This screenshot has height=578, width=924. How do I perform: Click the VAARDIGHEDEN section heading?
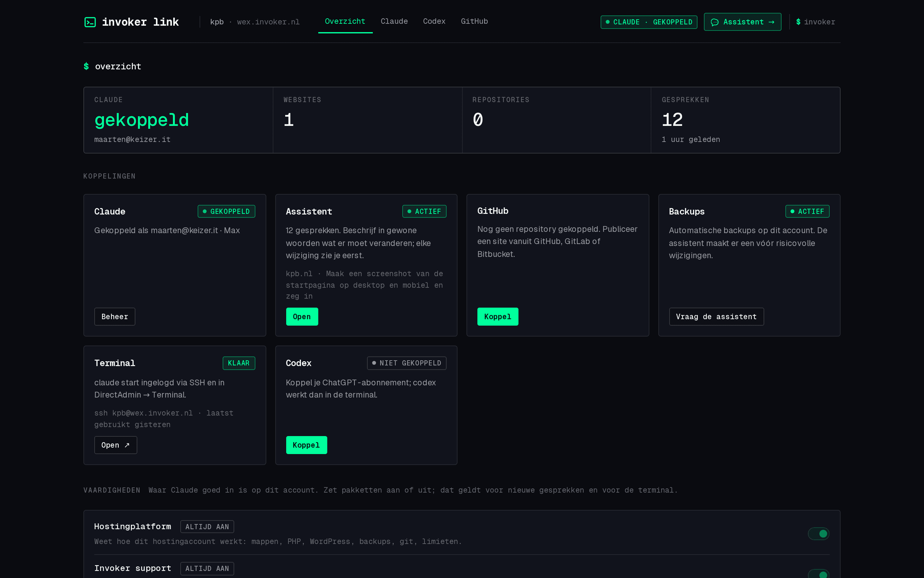(112, 490)
